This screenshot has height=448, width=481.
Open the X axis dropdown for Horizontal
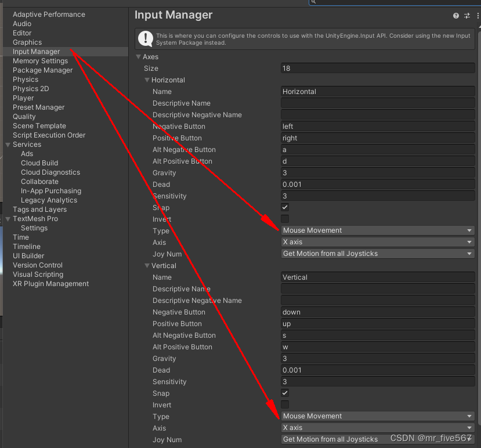tap(378, 242)
